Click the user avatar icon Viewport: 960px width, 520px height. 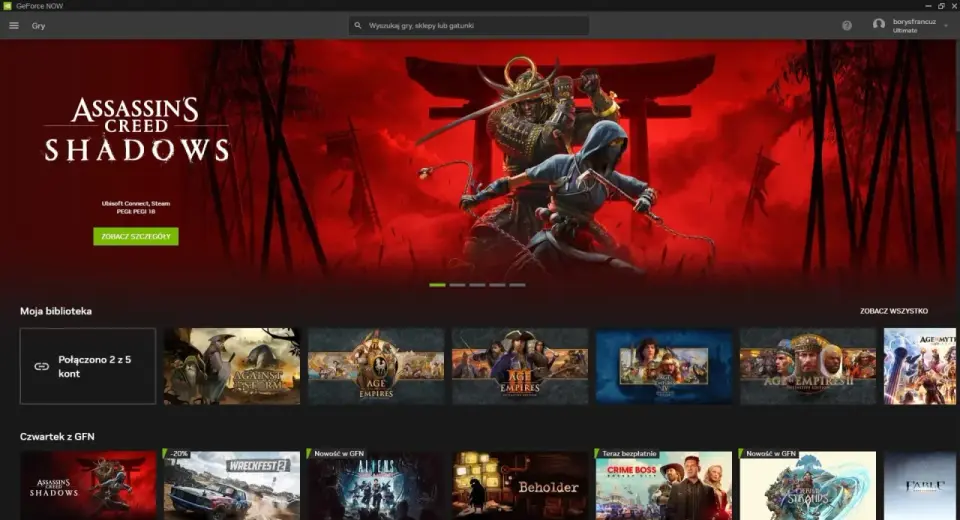click(879, 24)
